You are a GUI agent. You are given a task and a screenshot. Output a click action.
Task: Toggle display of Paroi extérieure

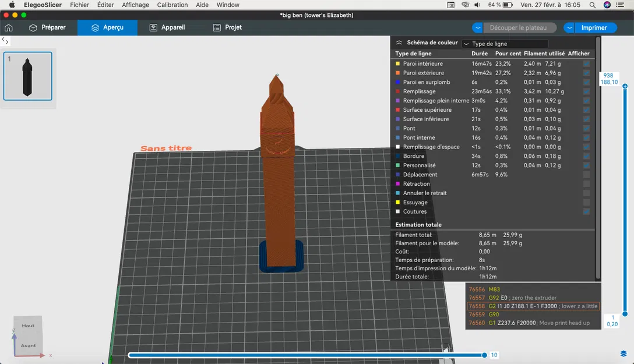(x=586, y=73)
